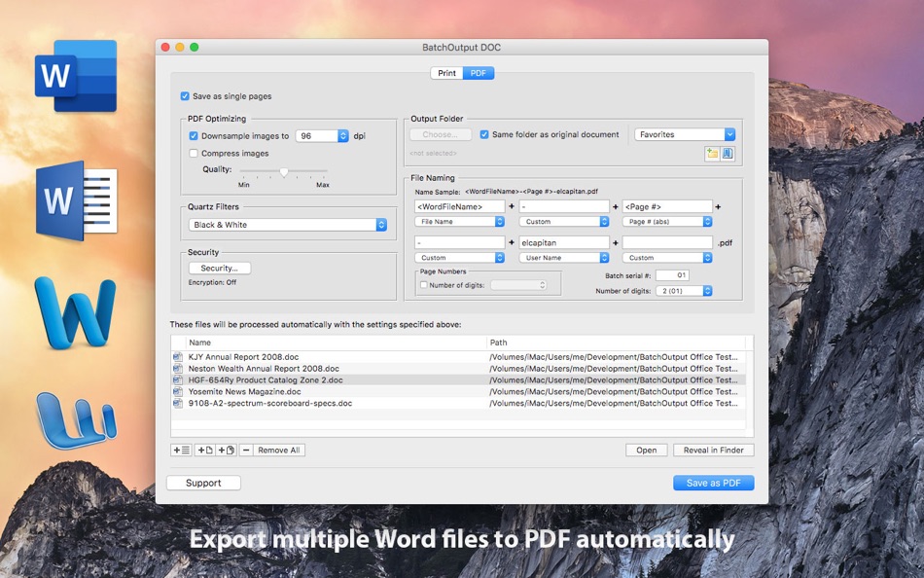
Task: Click the add single document icon
Action: [204, 451]
